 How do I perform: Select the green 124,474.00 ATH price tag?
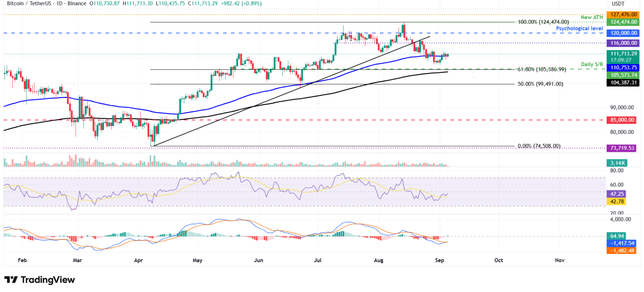point(623,22)
